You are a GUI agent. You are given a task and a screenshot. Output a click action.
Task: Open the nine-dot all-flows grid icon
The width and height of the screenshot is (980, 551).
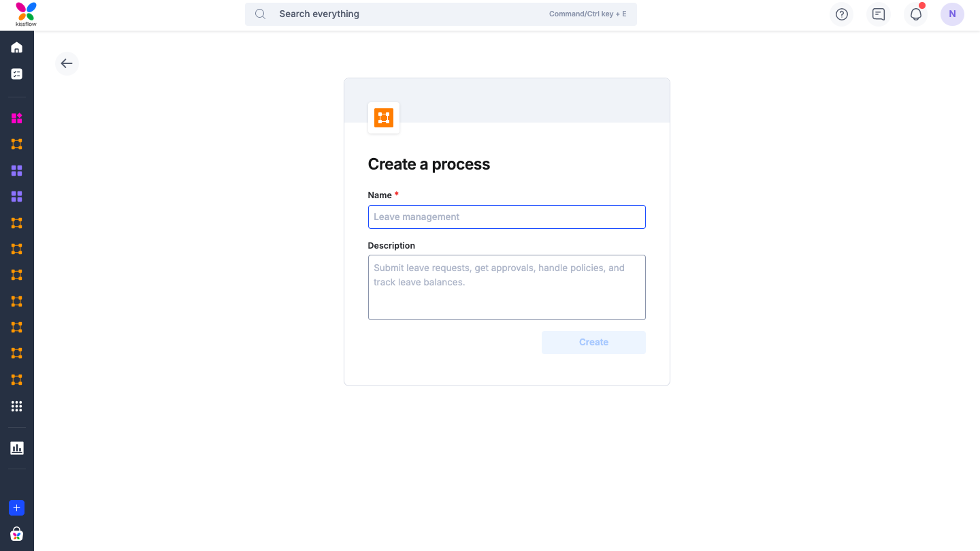tap(17, 407)
